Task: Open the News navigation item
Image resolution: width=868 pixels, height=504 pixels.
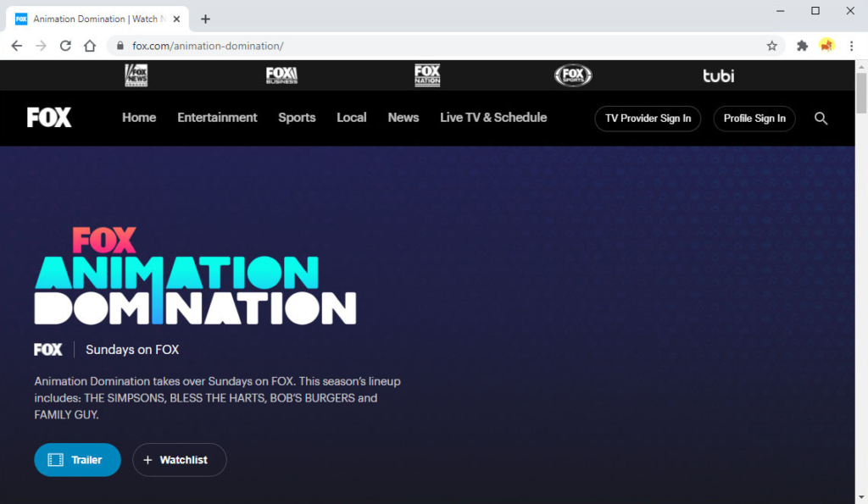Action: coord(403,118)
